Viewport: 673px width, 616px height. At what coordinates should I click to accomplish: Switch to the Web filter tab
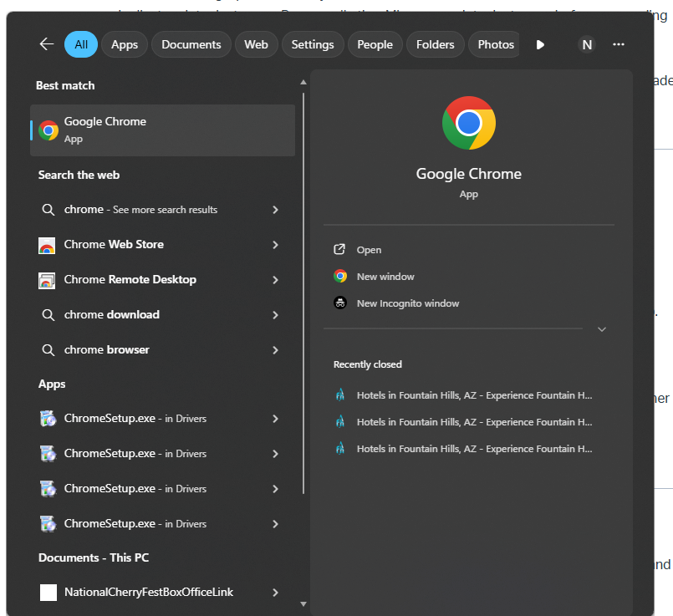tap(256, 44)
